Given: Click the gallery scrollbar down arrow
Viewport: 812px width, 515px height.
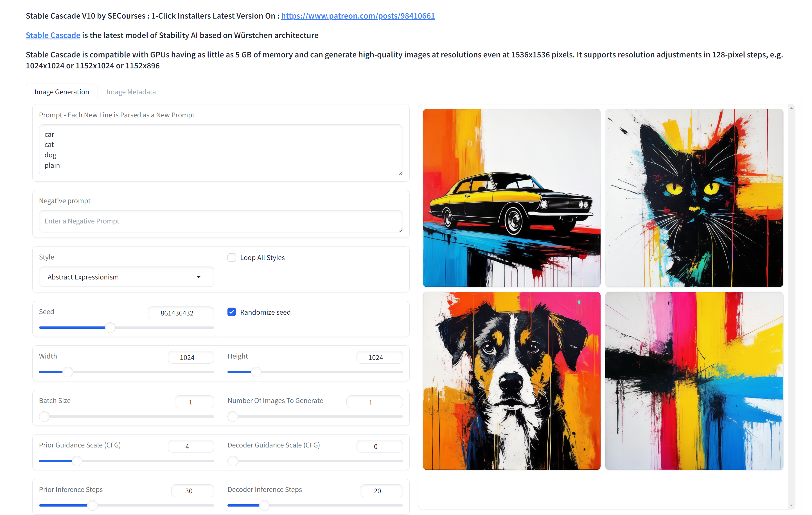Looking at the screenshot, I should 791,505.
